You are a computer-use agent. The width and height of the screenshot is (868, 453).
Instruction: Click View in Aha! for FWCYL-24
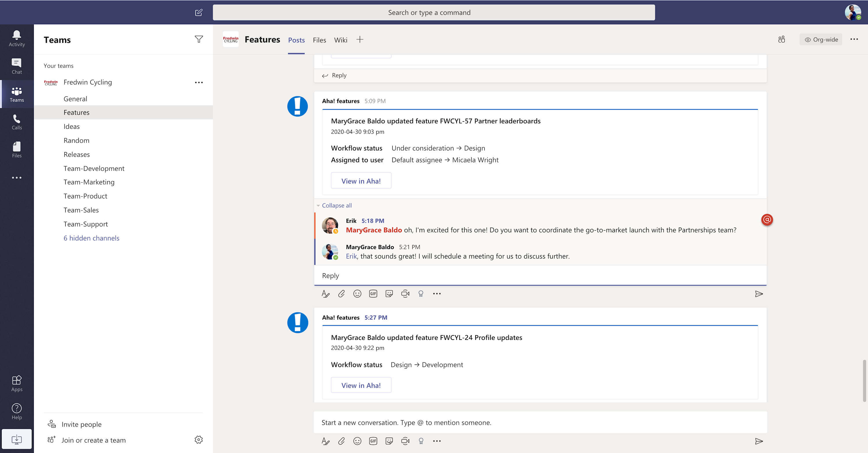361,385
